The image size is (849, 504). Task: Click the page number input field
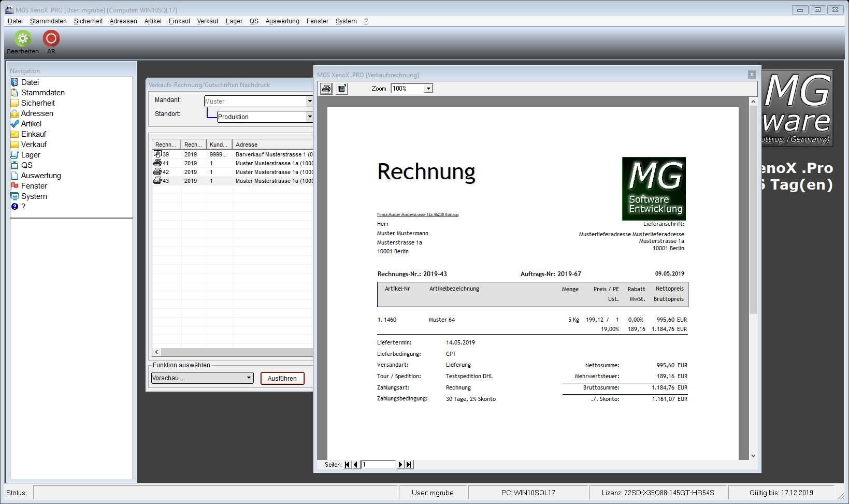coord(379,465)
